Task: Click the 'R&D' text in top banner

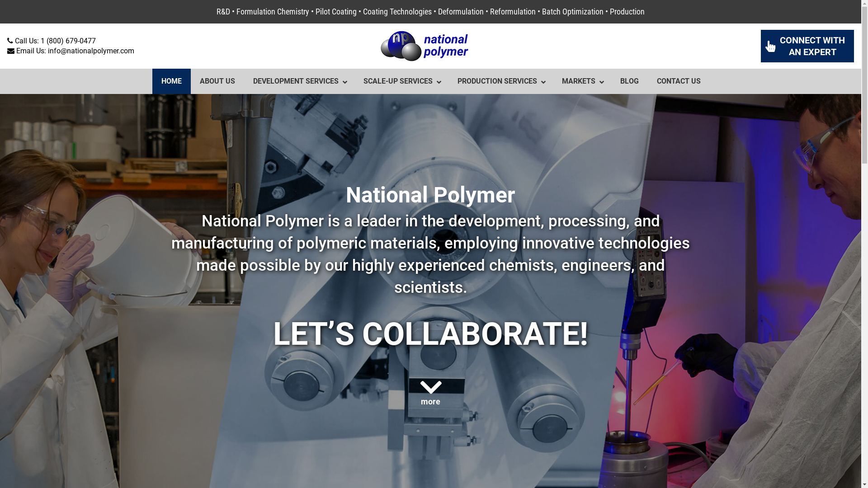Action: click(x=223, y=12)
